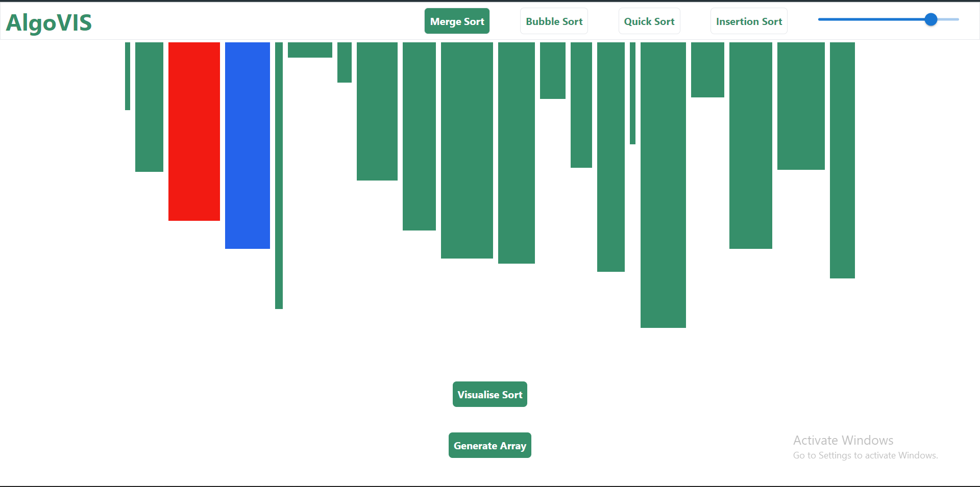The image size is (980, 487).
Task: Click the light end of the slider track
Action: (x=948, y=19)
